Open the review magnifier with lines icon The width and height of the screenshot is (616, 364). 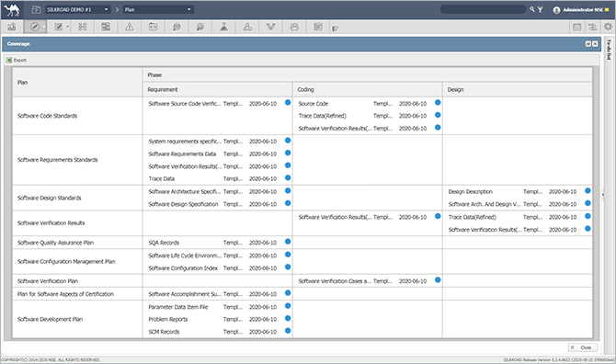coord(177,27)
